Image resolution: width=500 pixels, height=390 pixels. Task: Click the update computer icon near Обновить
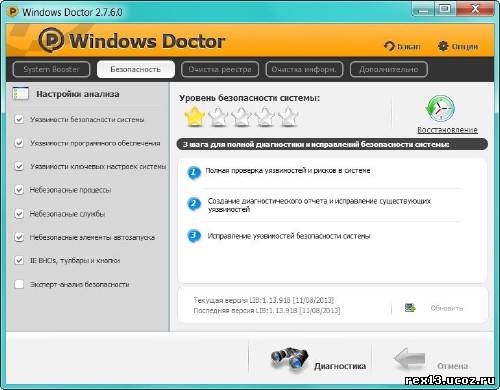point(410,307)
